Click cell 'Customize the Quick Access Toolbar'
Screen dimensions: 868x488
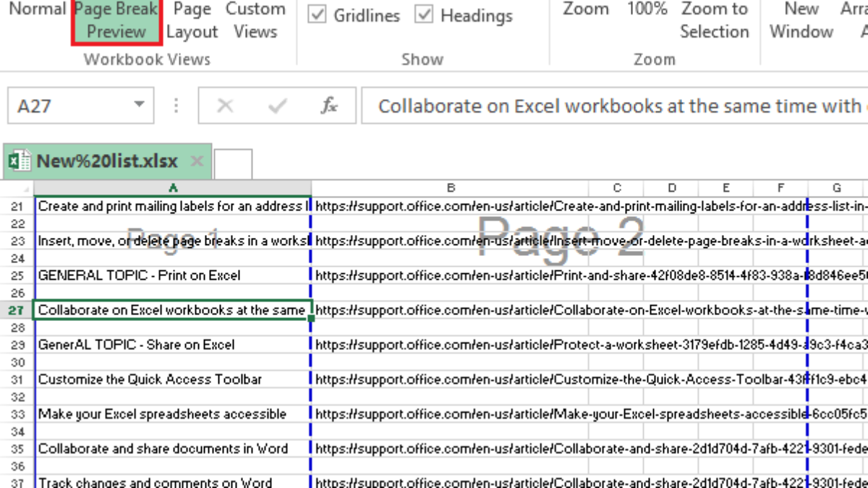pos(173,380)
